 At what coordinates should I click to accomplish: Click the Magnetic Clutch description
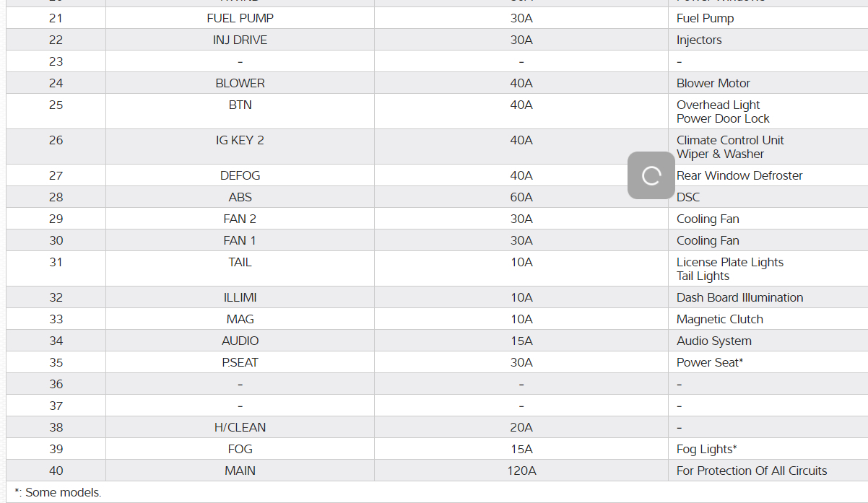719,319
